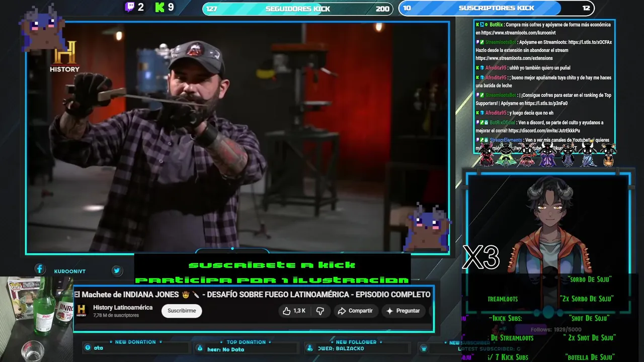This screenshot has width=644, height=362.
Task: Like the video with thumbs-up 1,3 K
Action: pyautogui.click(x=294, y=311)
